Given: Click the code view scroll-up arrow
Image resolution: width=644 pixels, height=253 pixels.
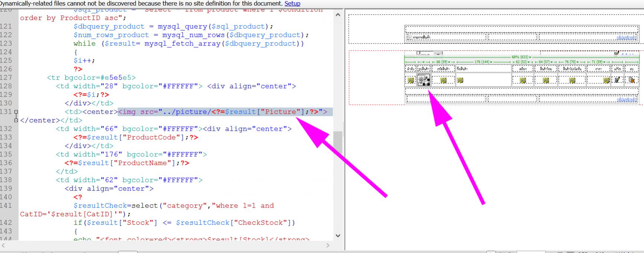Looking at the screenshot, I should tap(338, 15).
